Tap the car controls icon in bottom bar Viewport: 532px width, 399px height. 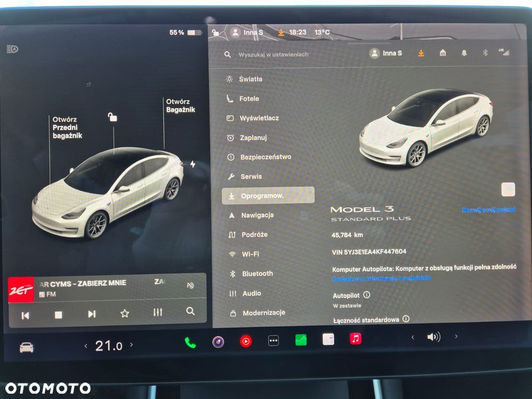tap(27, 348)
